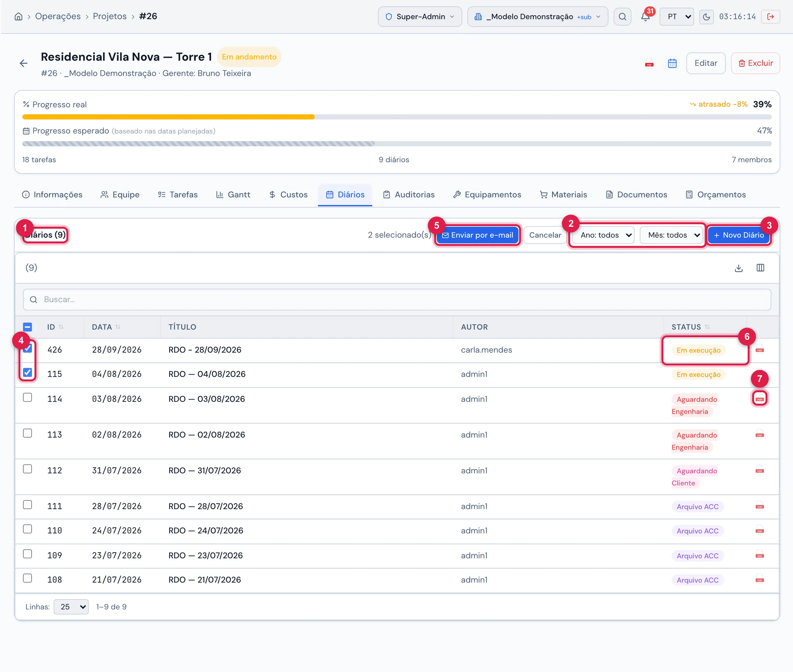Toggle the select-all header checkbox

[x=27, y=327]
